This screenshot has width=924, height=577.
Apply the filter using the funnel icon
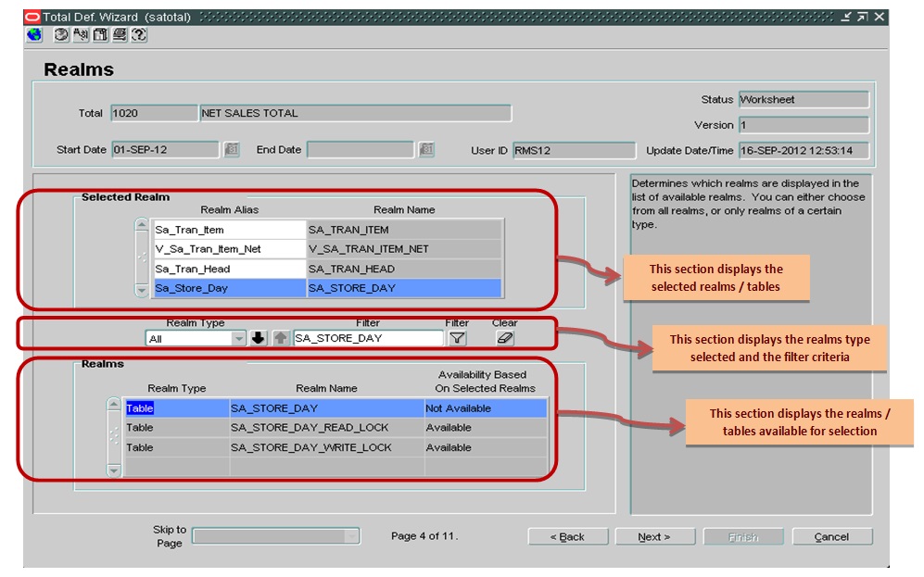457,337
